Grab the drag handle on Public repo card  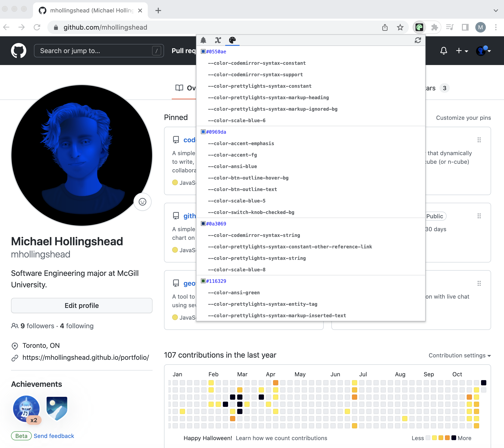479,216
